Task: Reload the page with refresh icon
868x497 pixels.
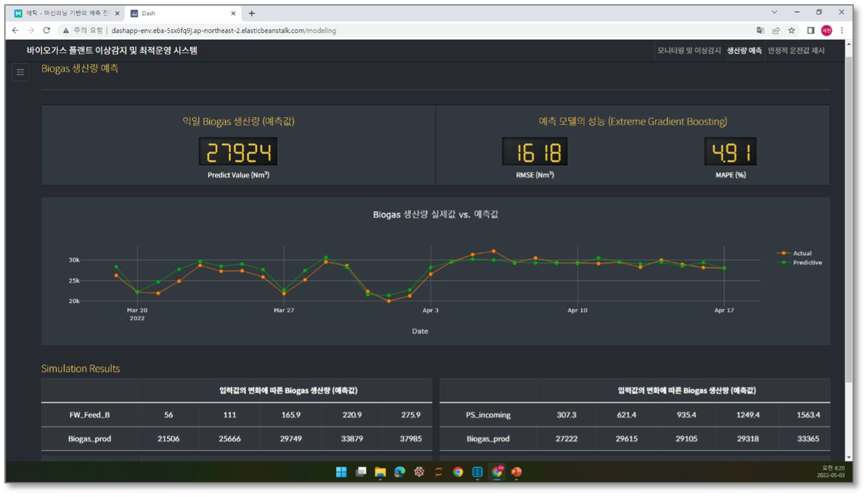Action: click(x=47, y=30)
